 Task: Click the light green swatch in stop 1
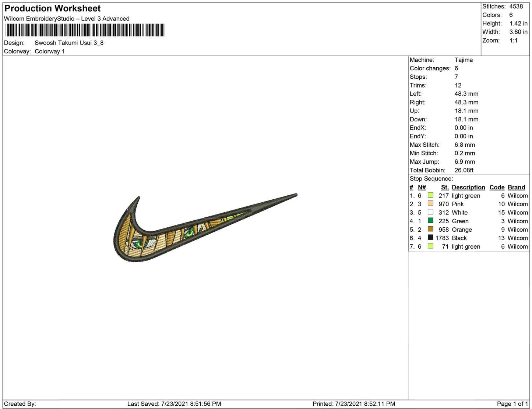click(x=430, y=195)
